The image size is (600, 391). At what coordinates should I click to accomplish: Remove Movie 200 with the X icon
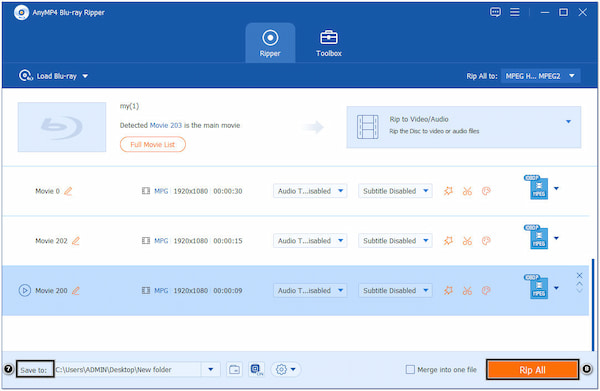coord(579,275)
